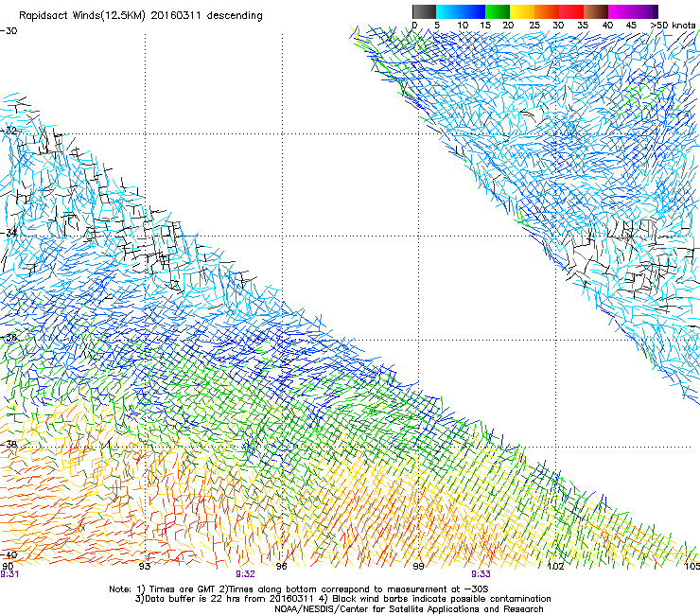
Task: Click the gray 0-5 knots color swatch
Action: click(424, 11)
